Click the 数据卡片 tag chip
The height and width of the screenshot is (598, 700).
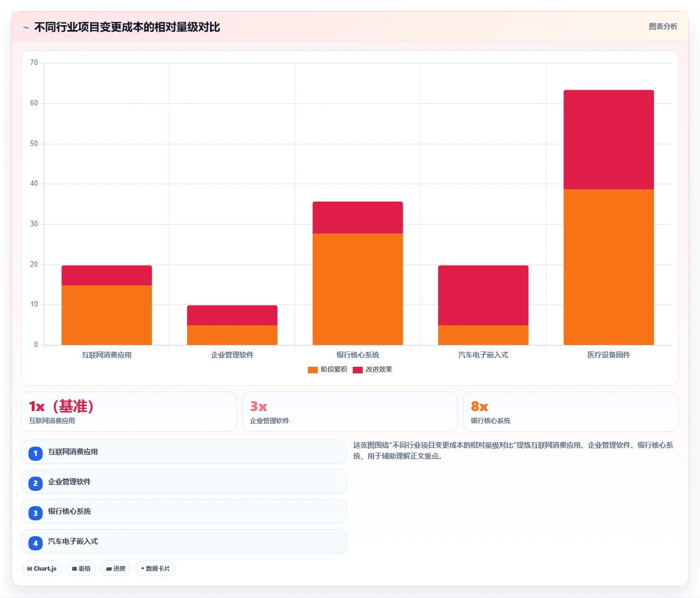pyautogui.click(x=155, y=568)
